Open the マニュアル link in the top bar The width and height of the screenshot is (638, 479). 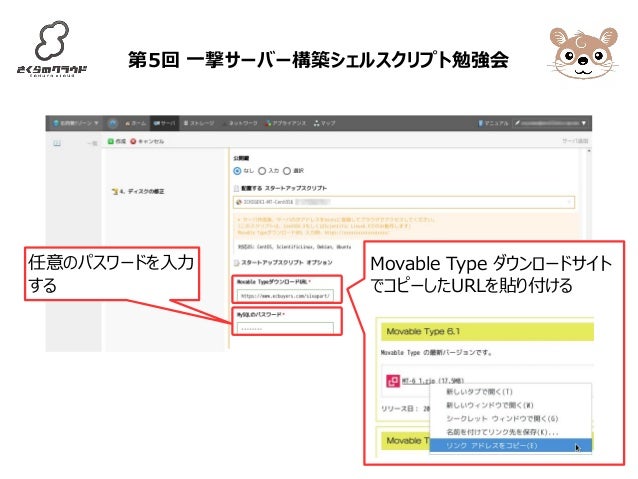494,123
